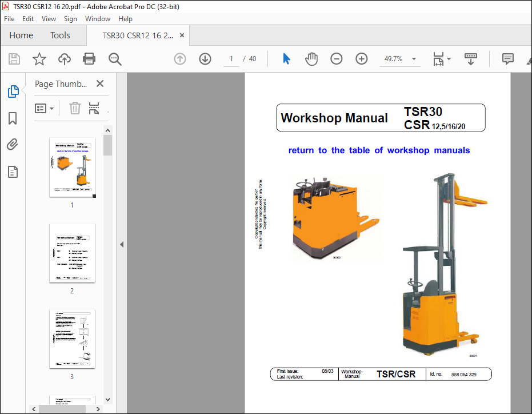Viewport: 532px width, 414px height.
Task: Switch to the Home tab
Action: (x=21, y=35)
